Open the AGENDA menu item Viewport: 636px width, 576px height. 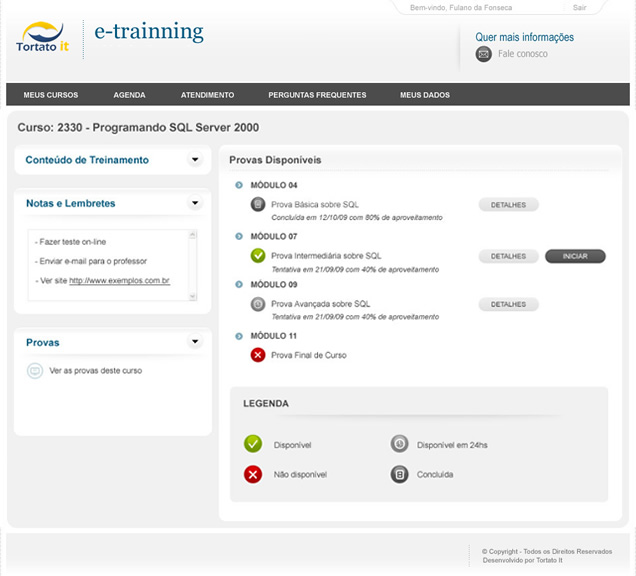(129, 95)
